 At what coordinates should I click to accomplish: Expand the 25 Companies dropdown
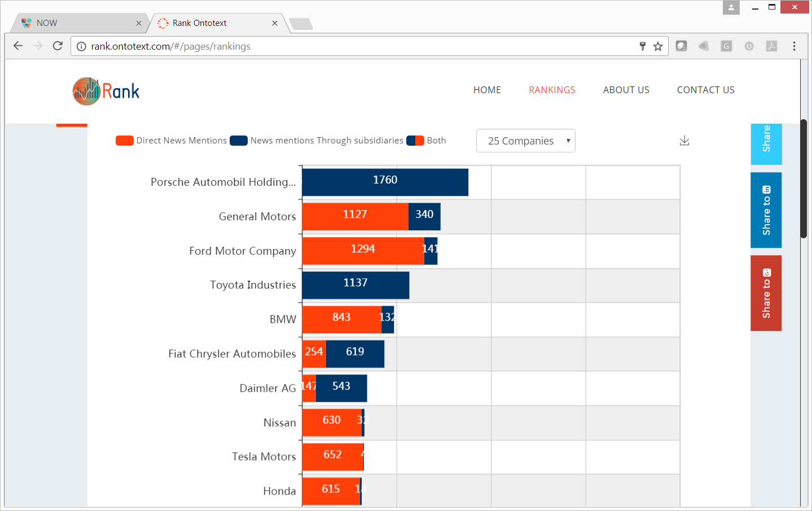coord(526,141)
